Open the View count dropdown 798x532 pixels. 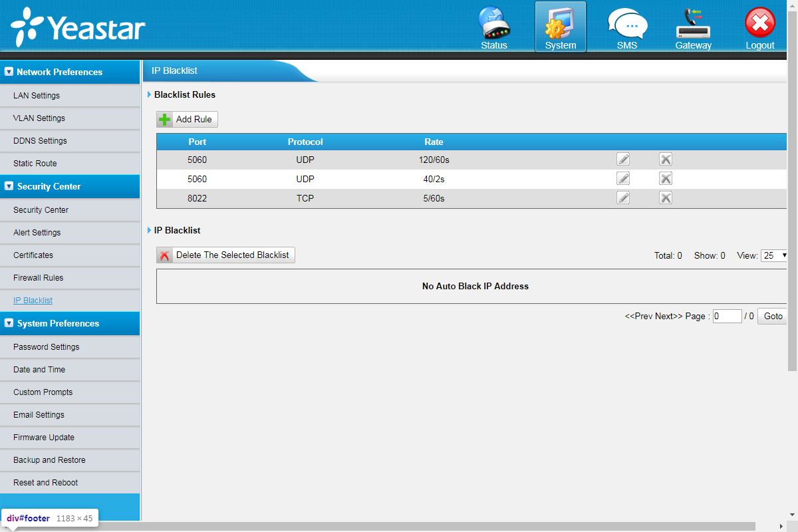click(775, 255)
